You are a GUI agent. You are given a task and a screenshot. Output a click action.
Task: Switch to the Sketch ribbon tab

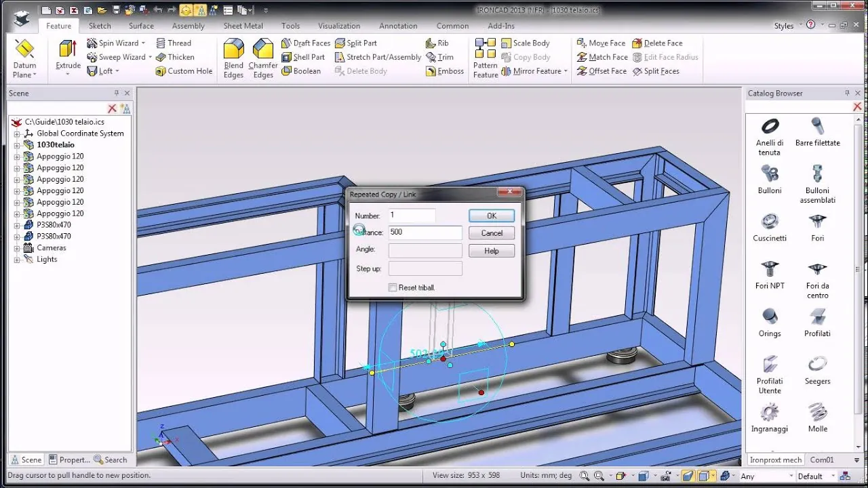pyautogui.click(x=100, y=26)
